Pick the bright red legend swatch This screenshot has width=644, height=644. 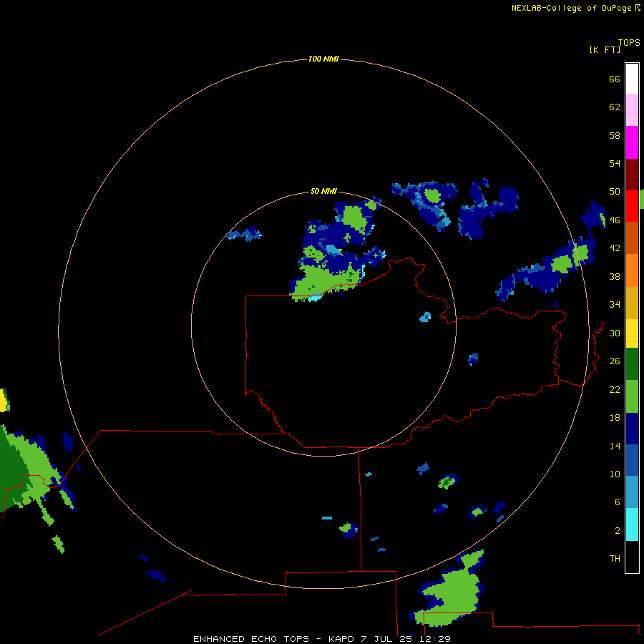[632, 206]
